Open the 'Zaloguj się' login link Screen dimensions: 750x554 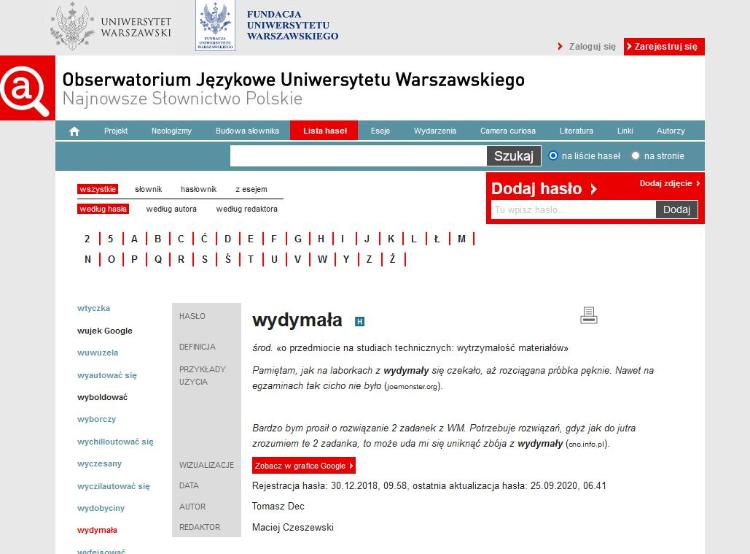[591, 46]
